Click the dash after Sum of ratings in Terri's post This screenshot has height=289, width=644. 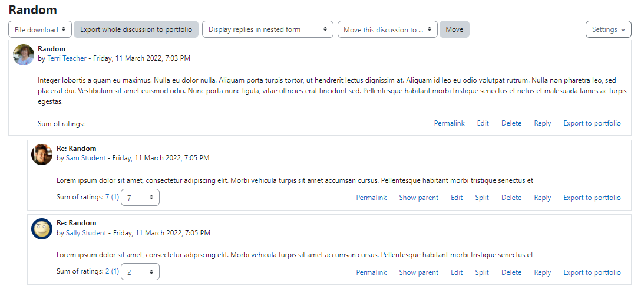88,124
